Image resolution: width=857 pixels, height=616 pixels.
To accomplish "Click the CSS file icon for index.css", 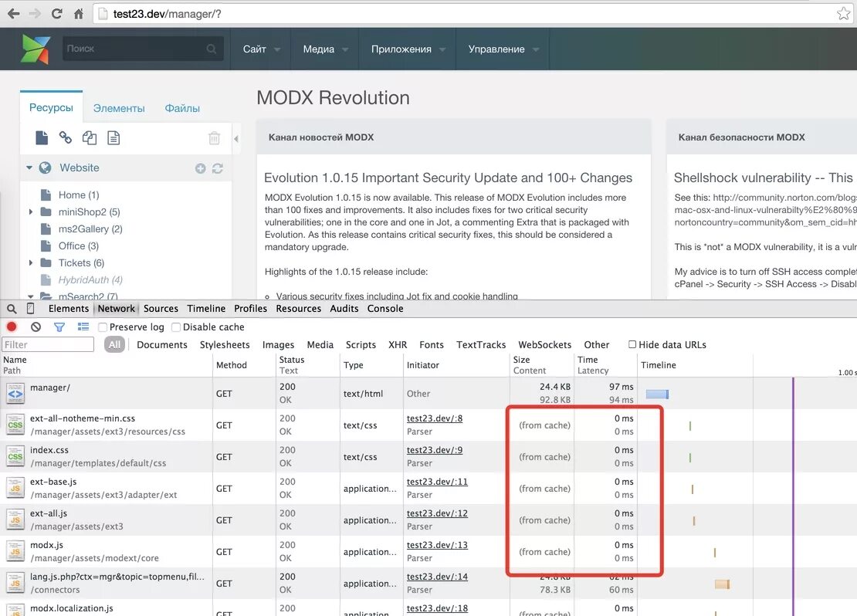I will click(x=15, y=456).
